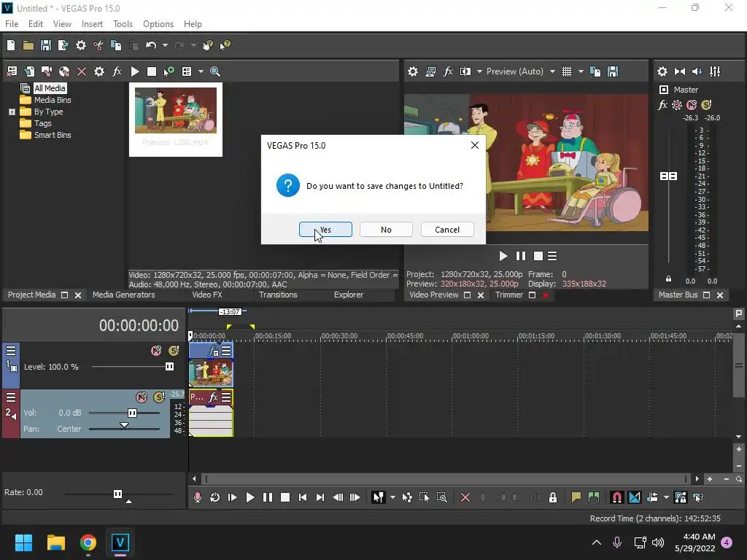Switch to the Explorer tab

coord(348,295)
